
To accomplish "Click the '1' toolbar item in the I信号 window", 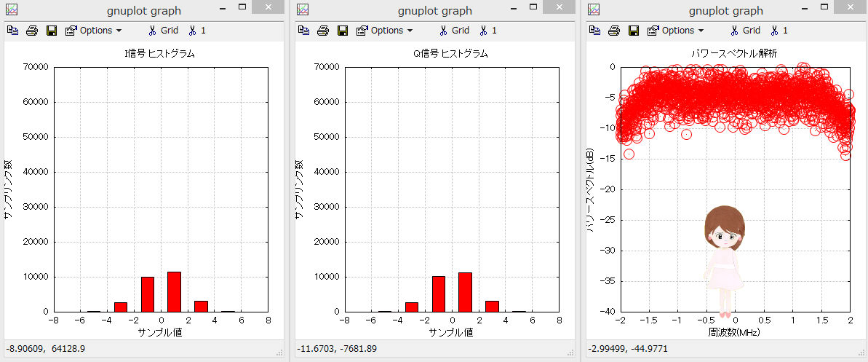I will [197, 31].
